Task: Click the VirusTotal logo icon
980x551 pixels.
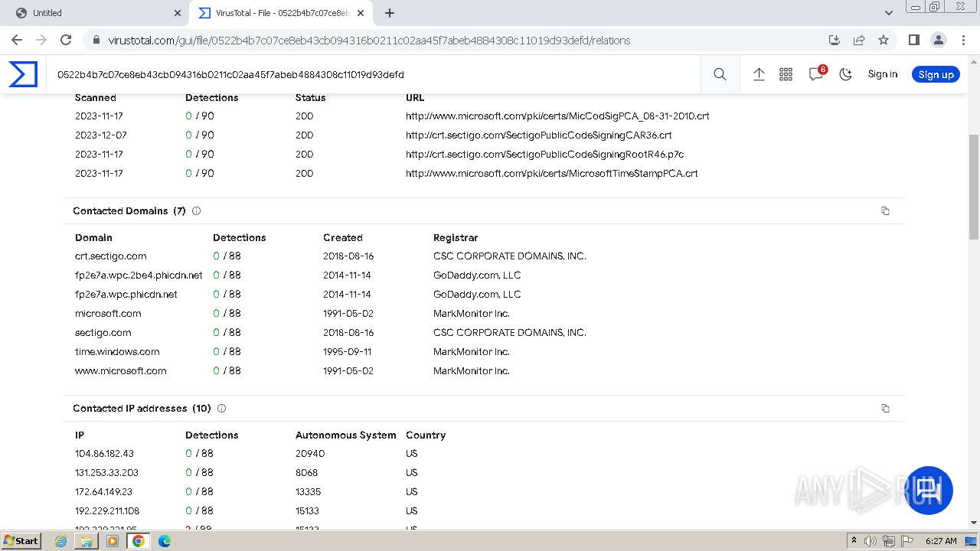Action: (23, 74)
